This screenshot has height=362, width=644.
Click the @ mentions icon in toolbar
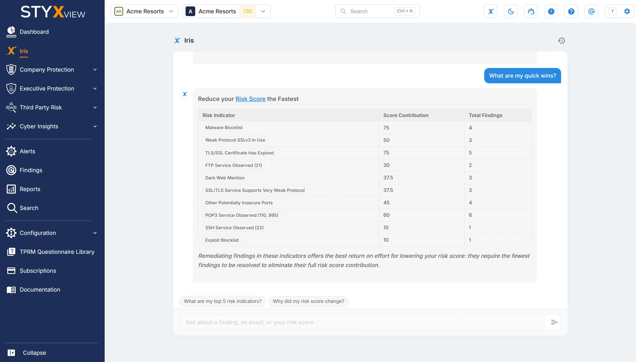click(591, 11)
